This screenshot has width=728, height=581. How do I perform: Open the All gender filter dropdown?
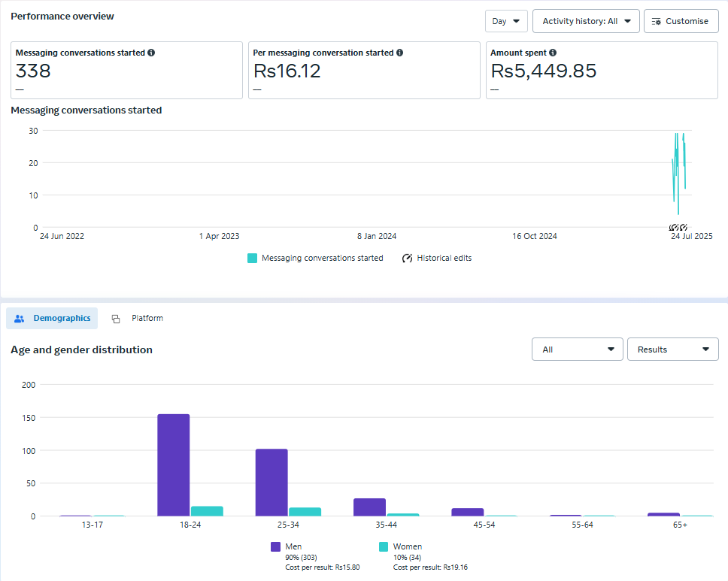point(577,350)
